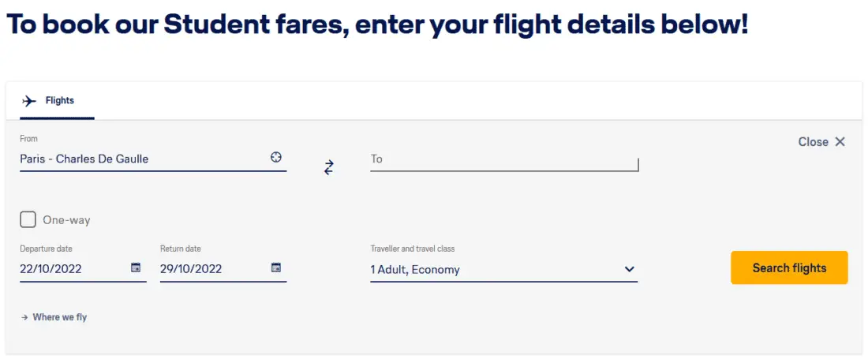868x359 pixels.
Task: Click the Traveller and travel class label
Action: 413,249
